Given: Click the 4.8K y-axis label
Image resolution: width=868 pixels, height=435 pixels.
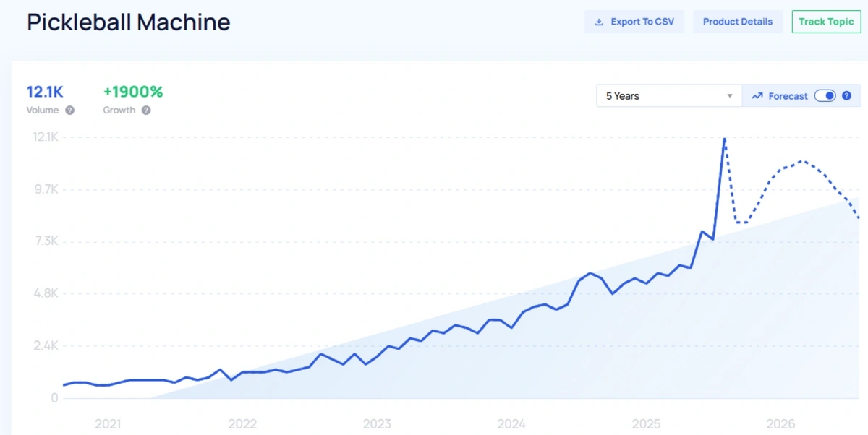Looking at the screenshot, I should pos(46,293).
